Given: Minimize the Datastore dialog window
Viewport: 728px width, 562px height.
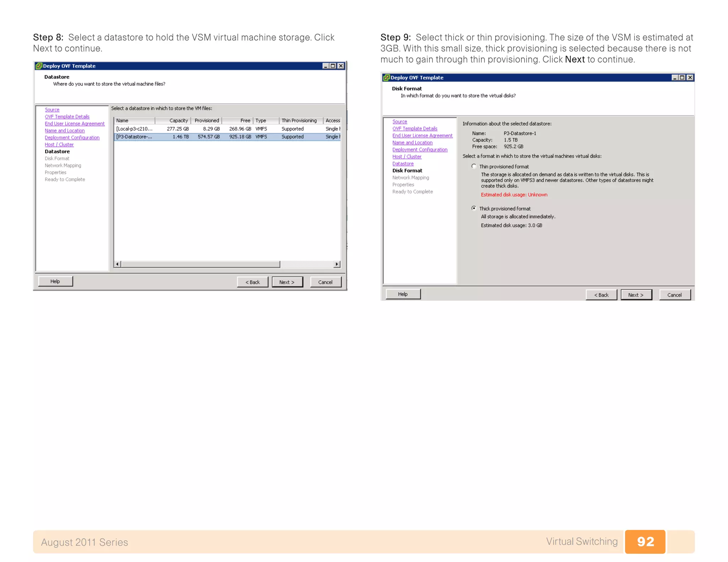Looking at the screenshot, I should coord(325,66).
